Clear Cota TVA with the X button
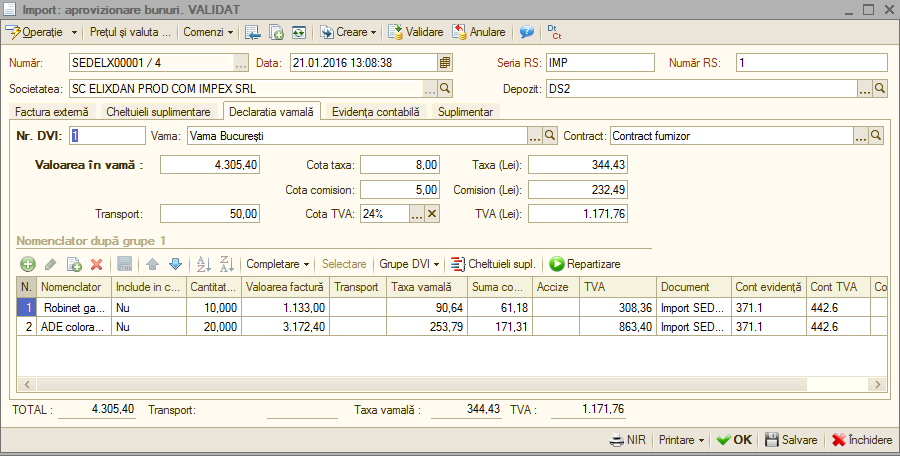 pos(432,214)
